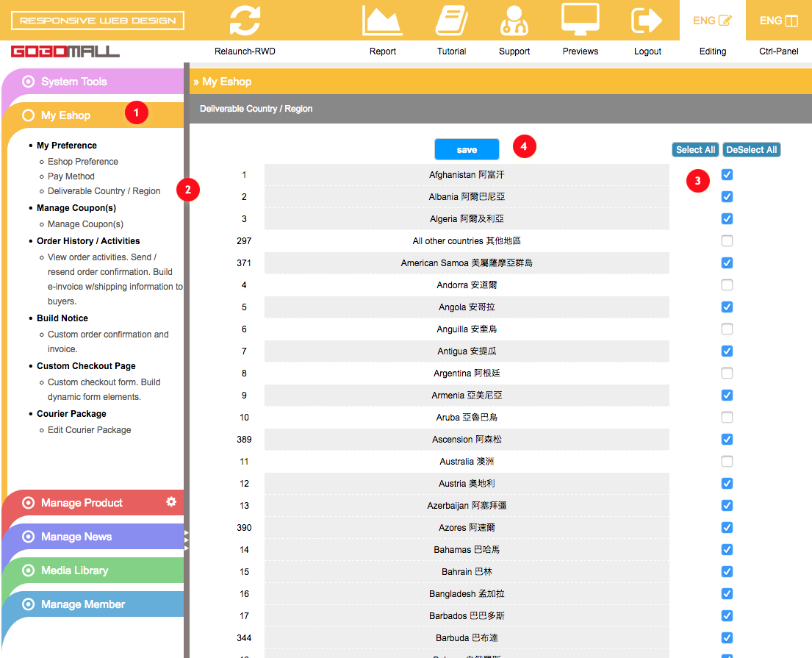This screenshot has width=812, height=658.
Task: Uncheck the Bahamas checkbox
Action: click(x=727, y=549)
